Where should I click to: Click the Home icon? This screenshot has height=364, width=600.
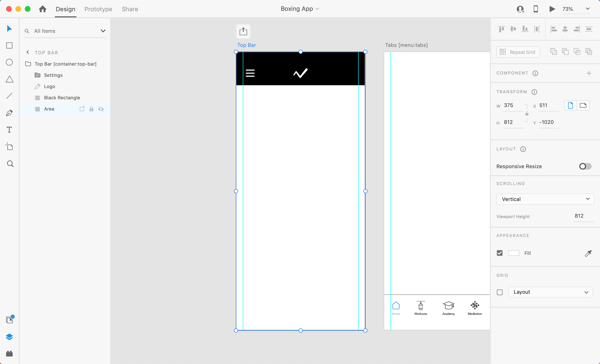[x=43, y=9]
